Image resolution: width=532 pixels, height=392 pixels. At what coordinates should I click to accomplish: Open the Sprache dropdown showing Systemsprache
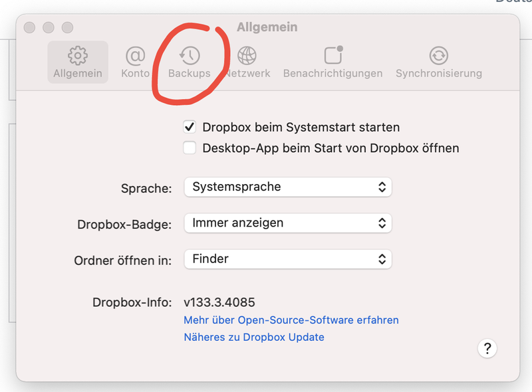287,187
